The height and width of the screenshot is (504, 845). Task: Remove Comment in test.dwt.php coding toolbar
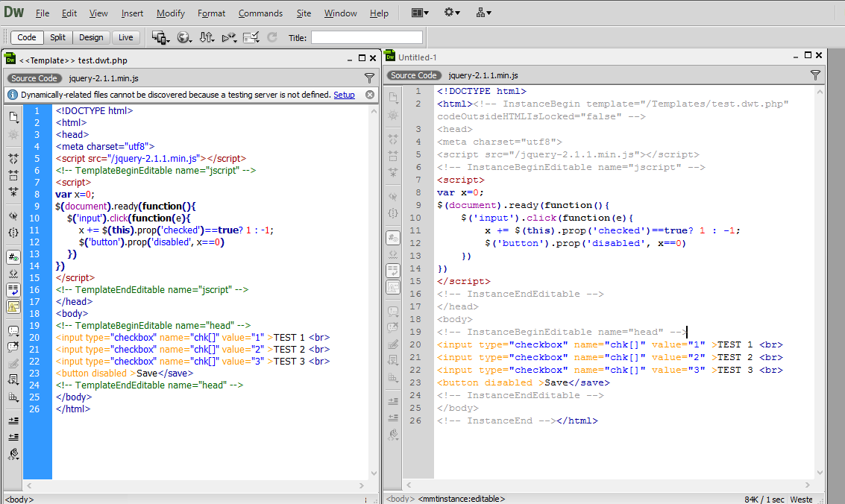(x=13, y=347)
